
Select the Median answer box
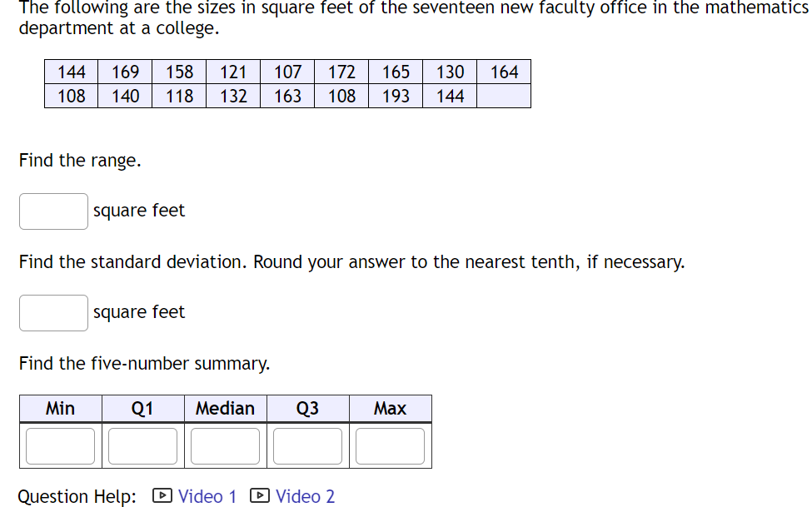tap(224, 445)
